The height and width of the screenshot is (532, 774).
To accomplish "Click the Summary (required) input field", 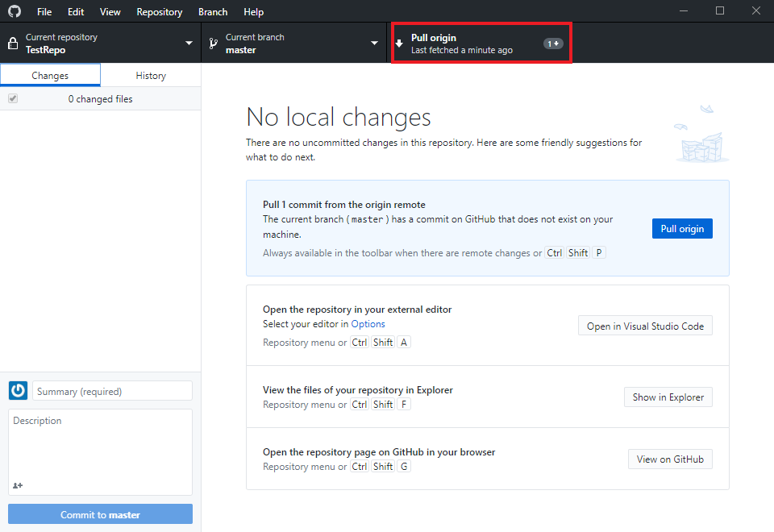I will click(x=113, y=391).
